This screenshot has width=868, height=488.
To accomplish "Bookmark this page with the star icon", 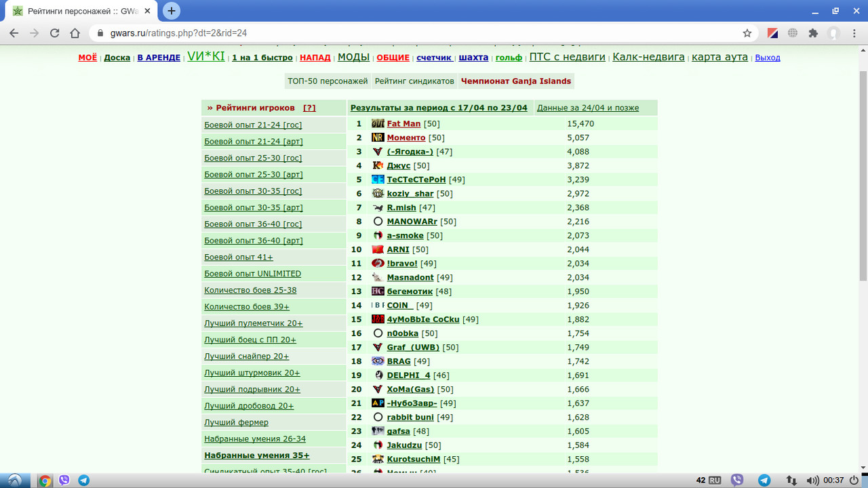I will click(x=747, y=33).
